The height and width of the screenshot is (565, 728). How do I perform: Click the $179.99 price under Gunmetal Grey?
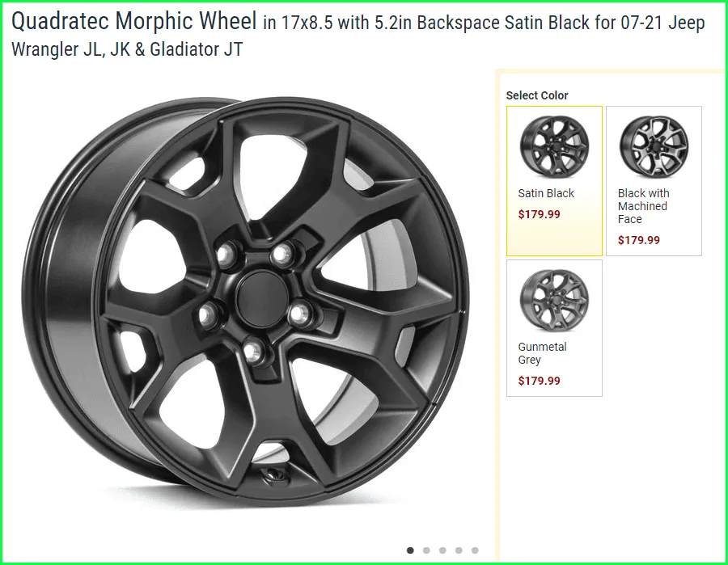[x=539, y=381]
